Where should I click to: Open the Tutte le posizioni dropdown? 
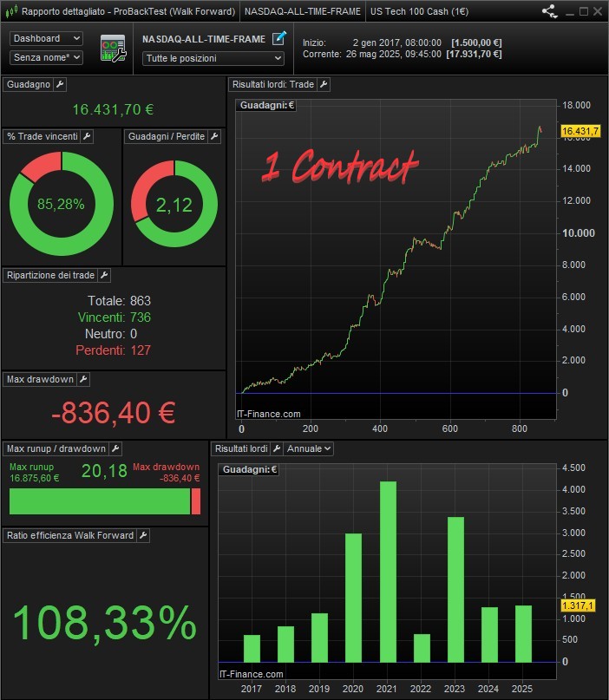(213, 58)
